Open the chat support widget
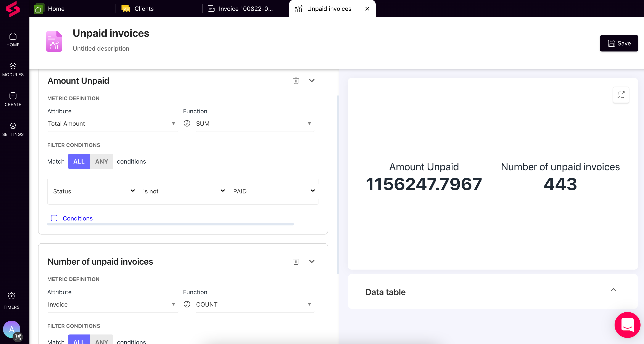 pyautogui.click(x=628, y=325)
